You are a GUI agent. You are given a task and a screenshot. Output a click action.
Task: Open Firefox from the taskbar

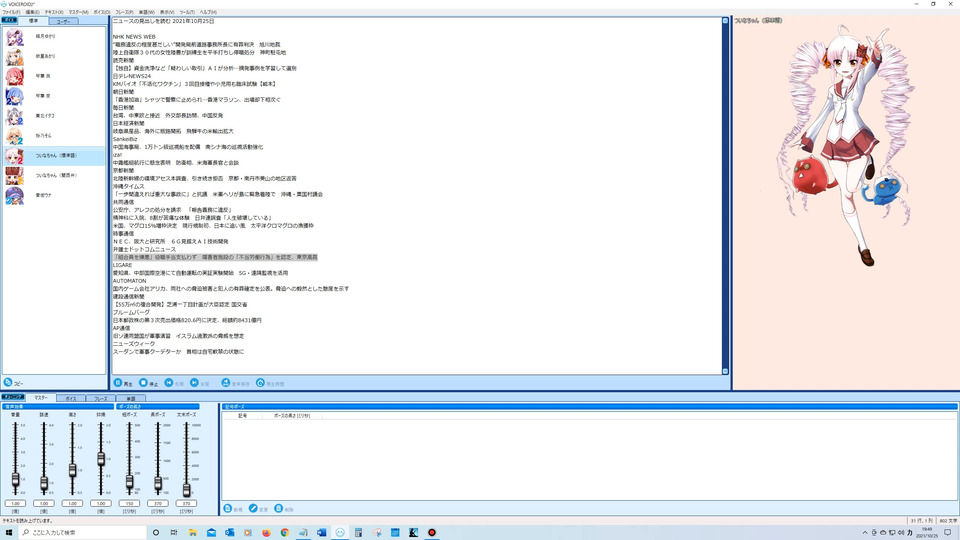(x=266, y=533)
